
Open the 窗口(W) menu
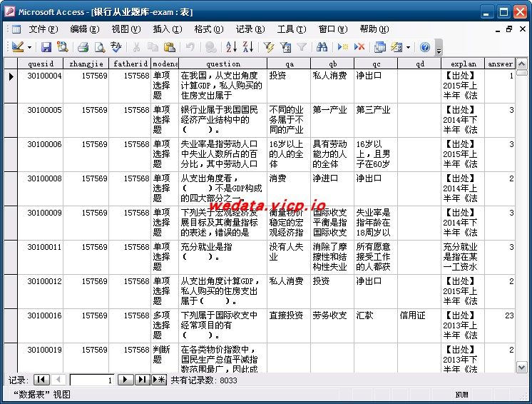[333, 29]
